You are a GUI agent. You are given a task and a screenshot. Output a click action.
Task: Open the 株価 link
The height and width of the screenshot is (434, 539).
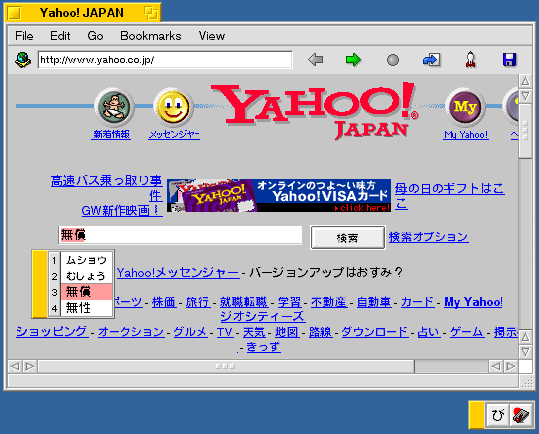point(164,302)
